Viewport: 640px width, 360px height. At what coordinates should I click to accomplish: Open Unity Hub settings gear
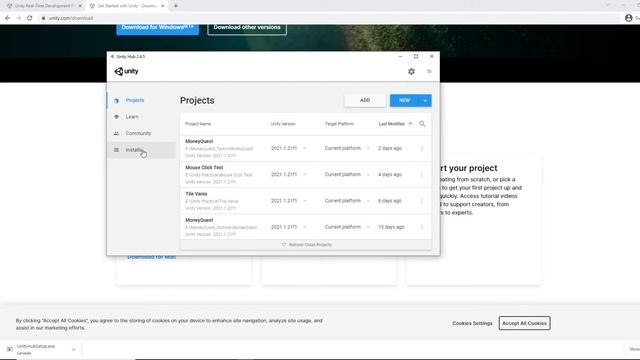click(411, 71)
